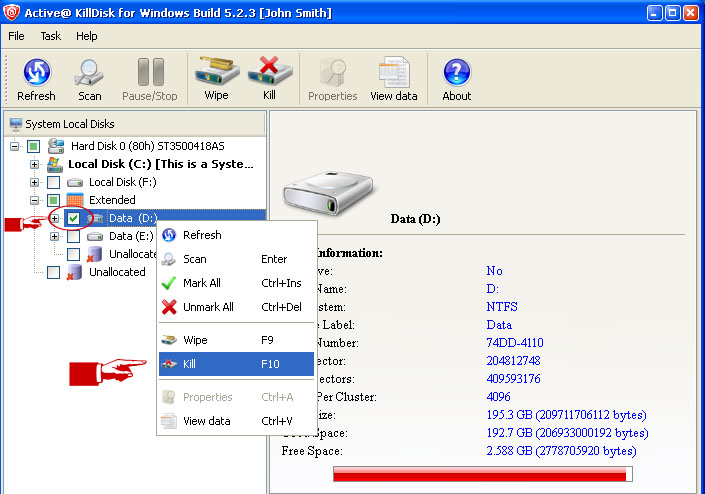The width and height of the screenshot is (705, 494).
Task: Click the Extended partition icon
Action: pos(75,200)
